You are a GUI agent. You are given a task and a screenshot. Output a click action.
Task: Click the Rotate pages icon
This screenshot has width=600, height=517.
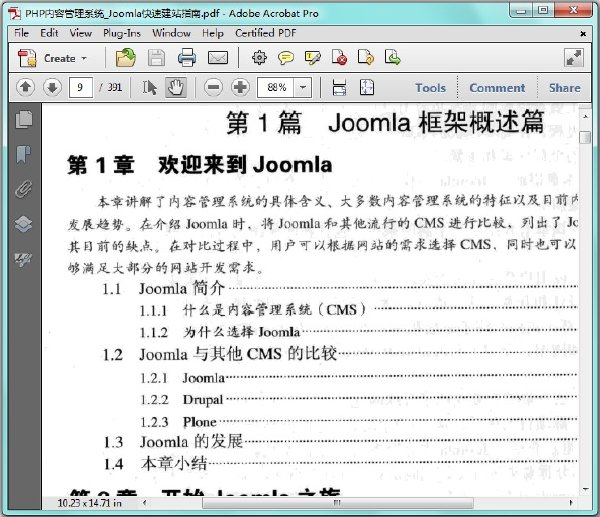point(366,57)
